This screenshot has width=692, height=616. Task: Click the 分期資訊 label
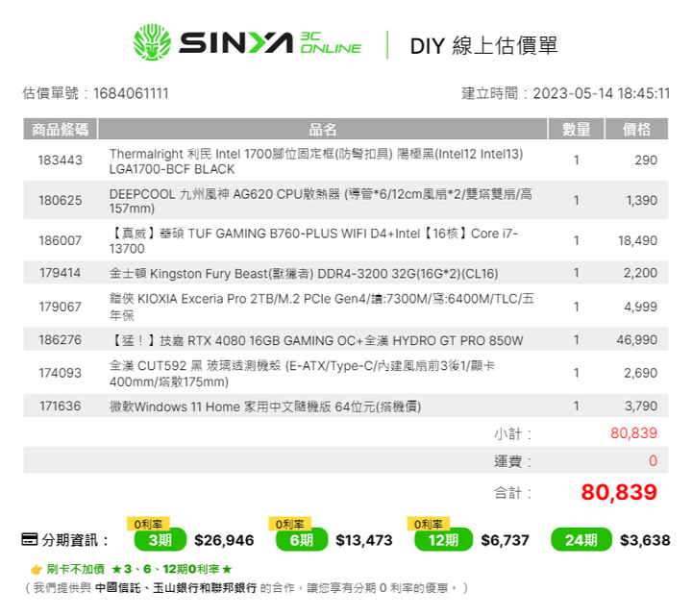click(x=75, y=540)
